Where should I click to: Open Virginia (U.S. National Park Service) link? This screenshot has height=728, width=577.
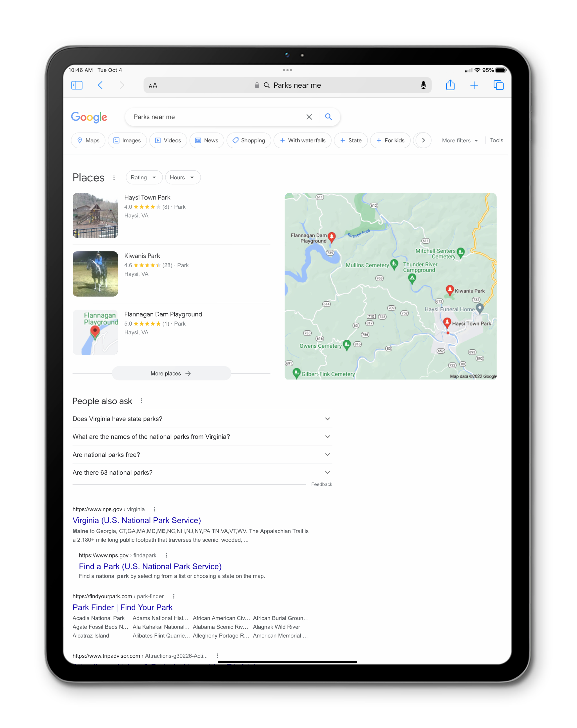137,520
